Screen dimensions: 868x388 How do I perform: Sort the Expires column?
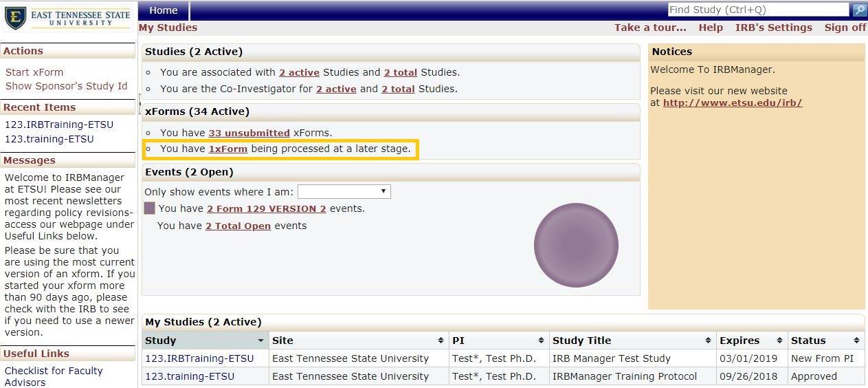[779, 341]
